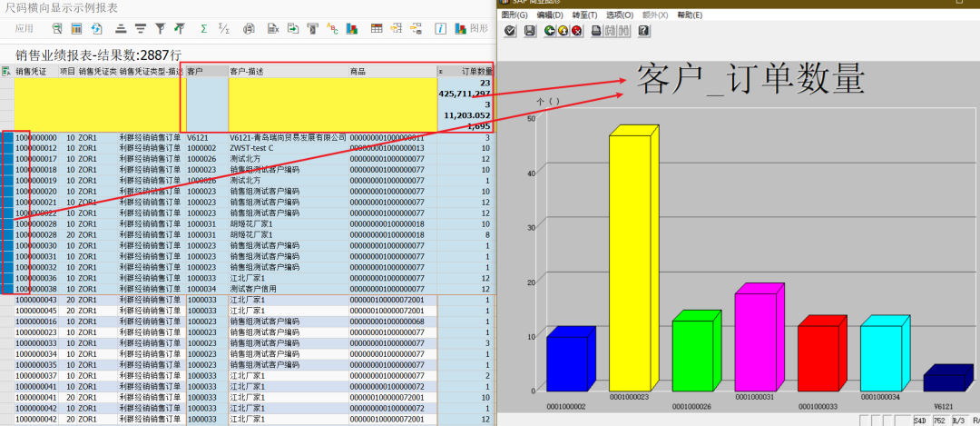Click the small chart icon after ABC
The height and width of the screenshot is (426, 980).
[352, 28]
